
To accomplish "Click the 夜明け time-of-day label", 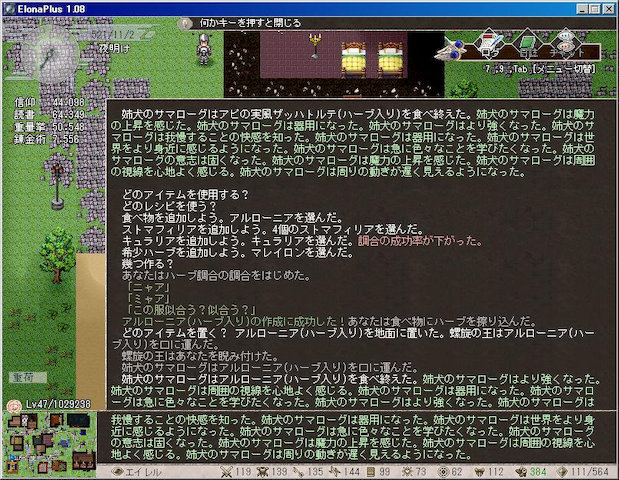I will pos(114,49).
